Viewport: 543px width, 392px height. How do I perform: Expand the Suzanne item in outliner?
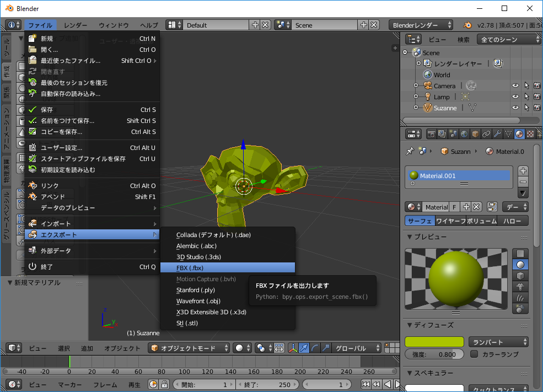point(416,108)
